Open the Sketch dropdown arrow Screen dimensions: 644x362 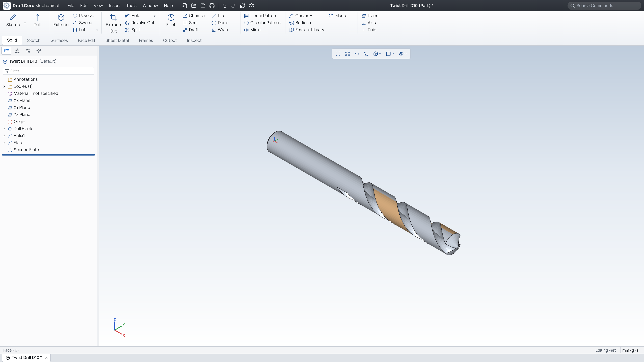(x=25, y=23)
